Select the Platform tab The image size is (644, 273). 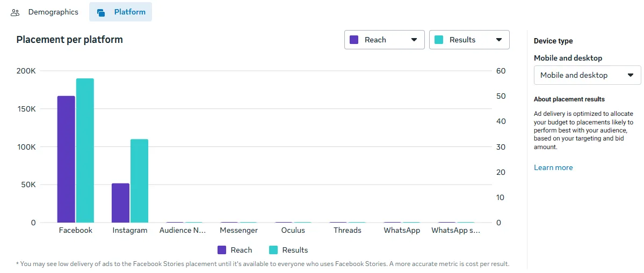pos(121,12)
